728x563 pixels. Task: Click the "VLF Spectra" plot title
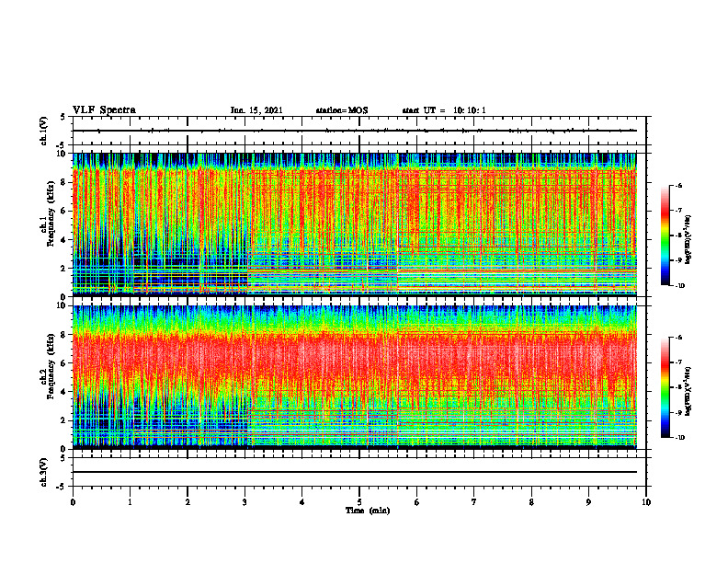(x=104, y=110)
